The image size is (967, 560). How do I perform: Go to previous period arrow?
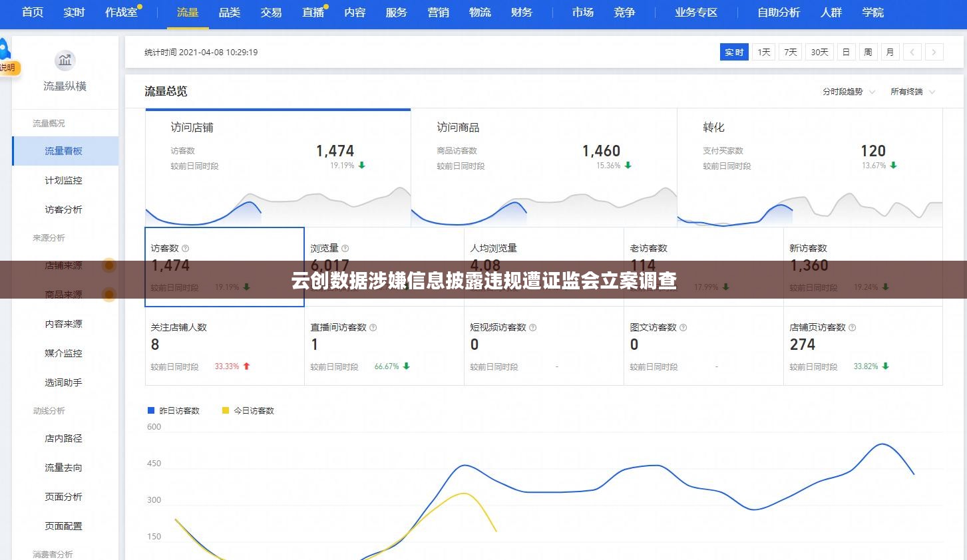click(x=912, y=52)
